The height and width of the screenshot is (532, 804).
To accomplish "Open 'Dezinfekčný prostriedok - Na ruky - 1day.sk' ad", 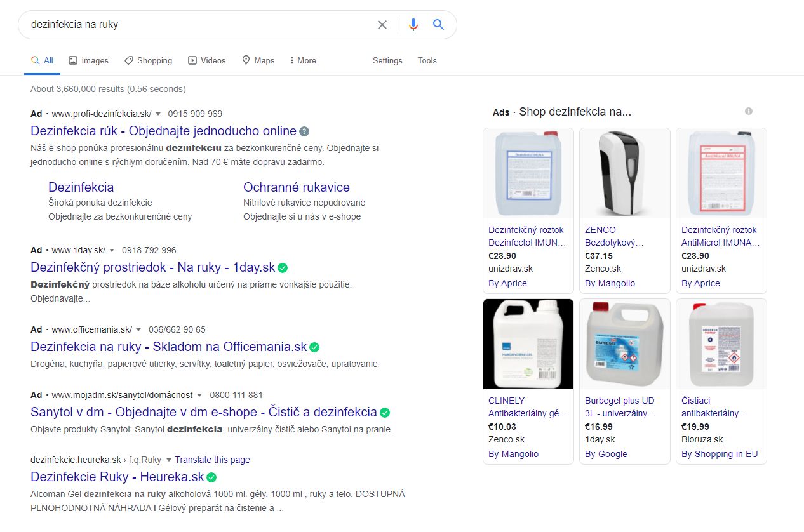I will 153,268.
